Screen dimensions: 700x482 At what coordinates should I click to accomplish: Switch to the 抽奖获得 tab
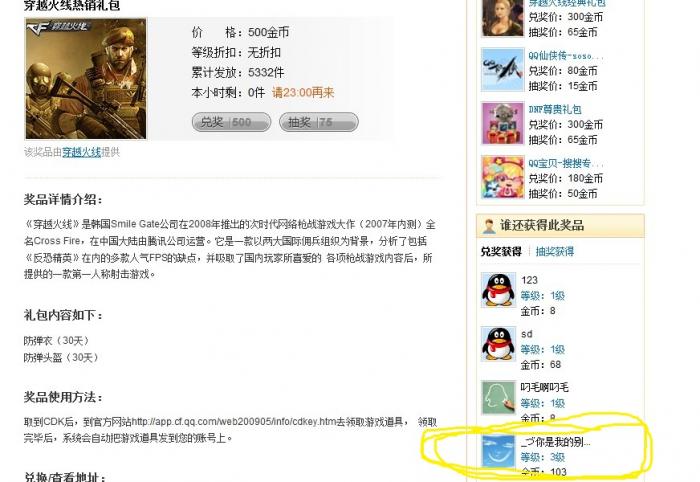(554, 251)
